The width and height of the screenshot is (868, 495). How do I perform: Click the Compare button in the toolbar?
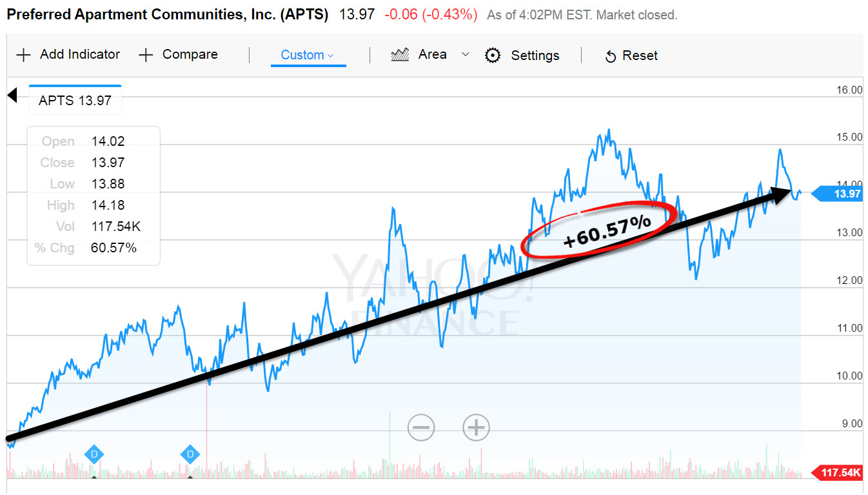pyautogui.click(x=178, y=55)
